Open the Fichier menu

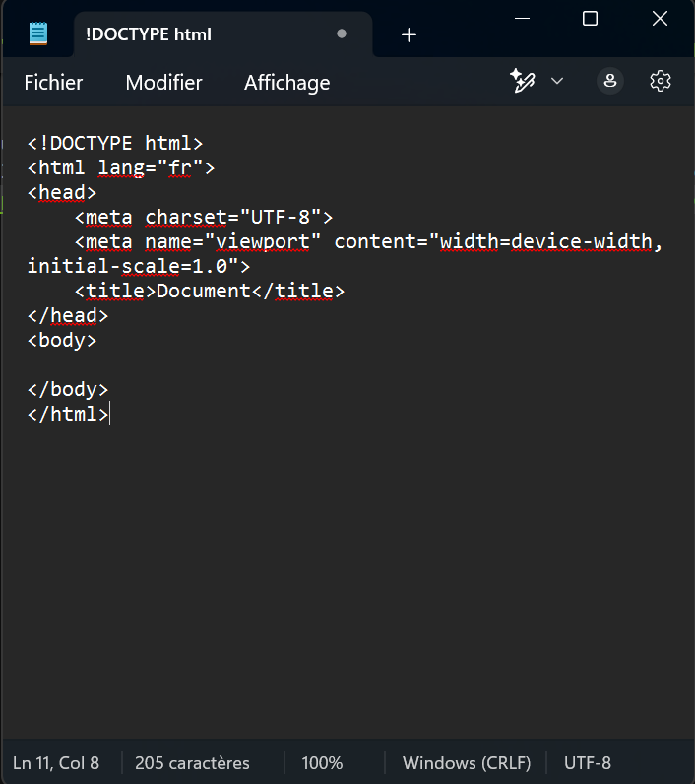pyautogui.click(x=53, y=83)
